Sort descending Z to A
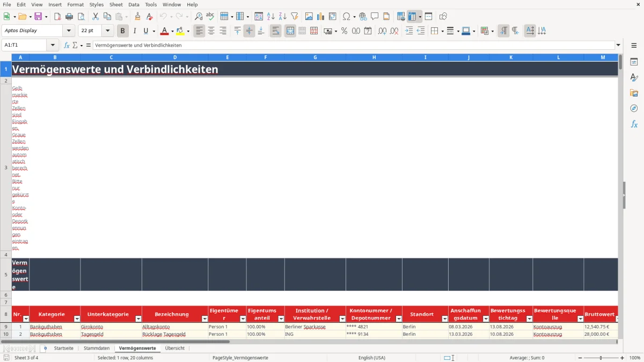Screen dimensions: 644x362 point(283,17)
